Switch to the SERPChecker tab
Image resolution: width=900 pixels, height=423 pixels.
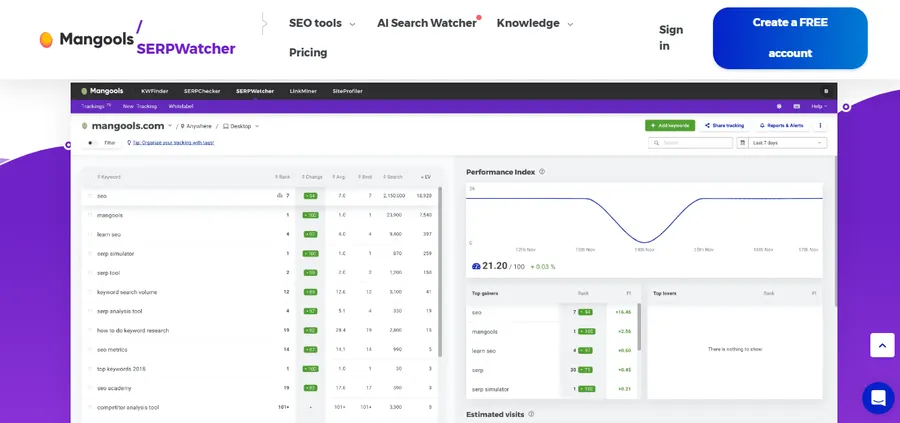(x=202, y=91)
